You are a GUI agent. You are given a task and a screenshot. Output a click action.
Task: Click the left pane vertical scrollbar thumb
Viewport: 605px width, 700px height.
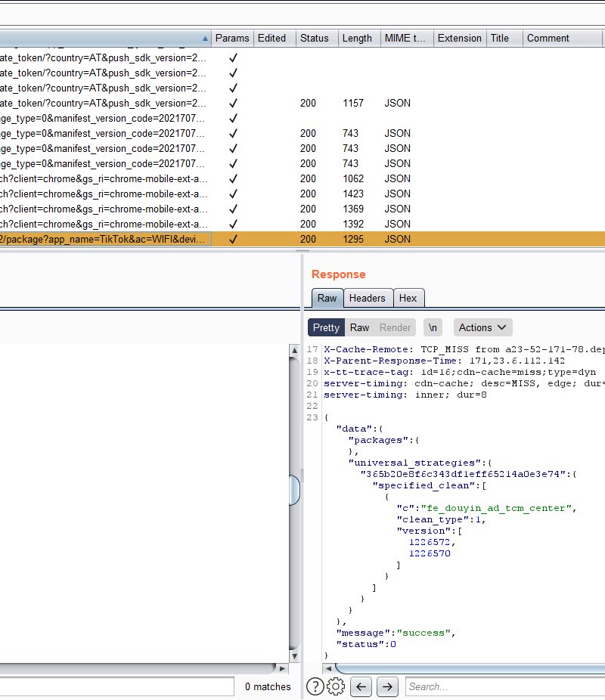click(294, 491)
